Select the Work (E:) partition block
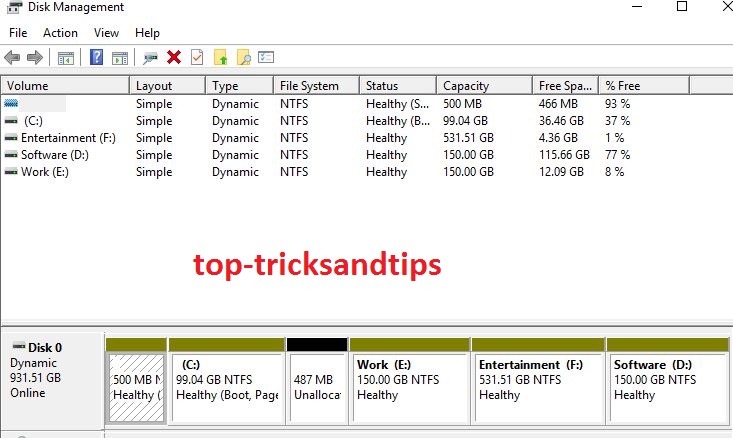The height and width of the screenshot is (438, 733). point(410,387)
